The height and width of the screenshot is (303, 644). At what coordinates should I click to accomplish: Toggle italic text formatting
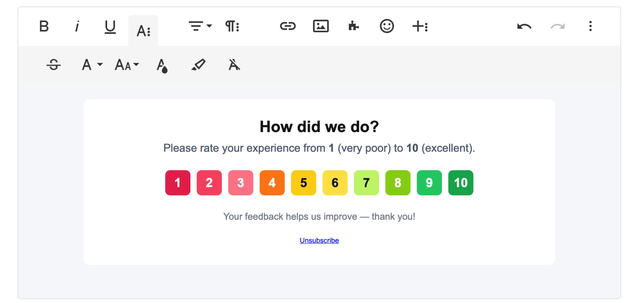pyautogui.click(x=77, y=26)
